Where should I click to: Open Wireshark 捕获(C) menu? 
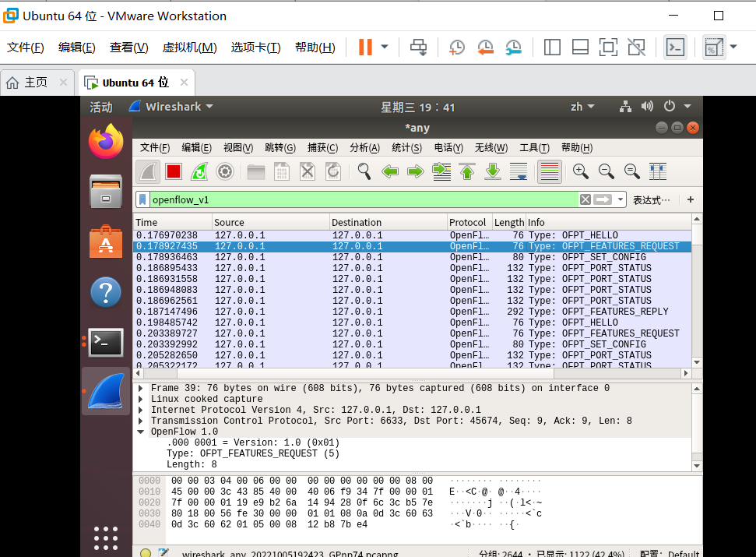[322, 147]
